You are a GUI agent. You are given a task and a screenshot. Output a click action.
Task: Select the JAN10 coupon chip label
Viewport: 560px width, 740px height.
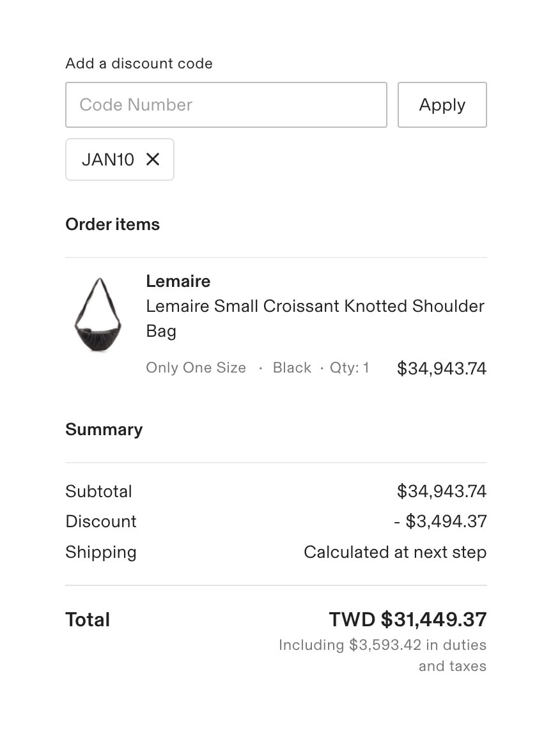[x=108, y=159]
